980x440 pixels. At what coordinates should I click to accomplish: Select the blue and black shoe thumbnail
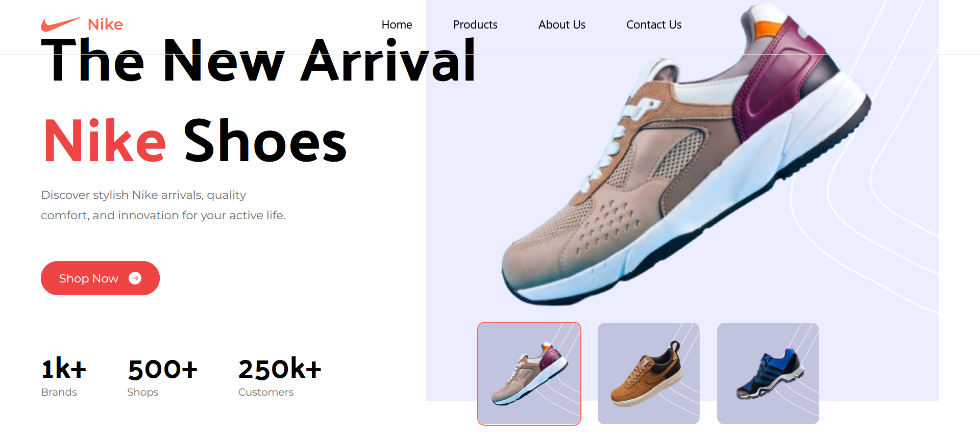tap(768, 373)
